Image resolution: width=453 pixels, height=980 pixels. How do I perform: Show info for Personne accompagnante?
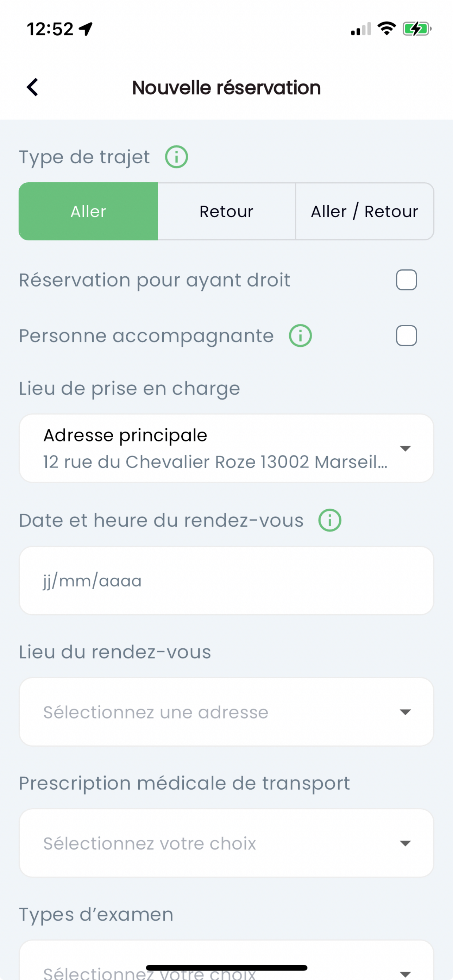pyautogui.click(x=300, y=335)
